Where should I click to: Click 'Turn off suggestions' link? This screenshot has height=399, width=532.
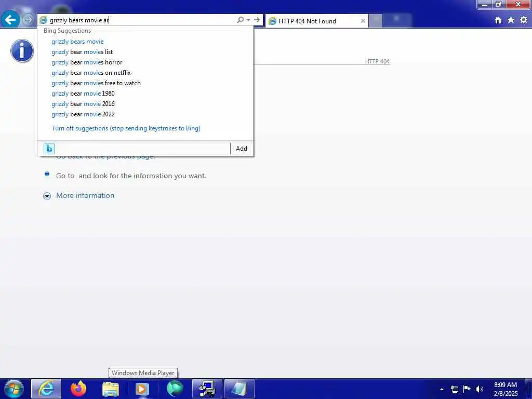click(x=126, y=128)
